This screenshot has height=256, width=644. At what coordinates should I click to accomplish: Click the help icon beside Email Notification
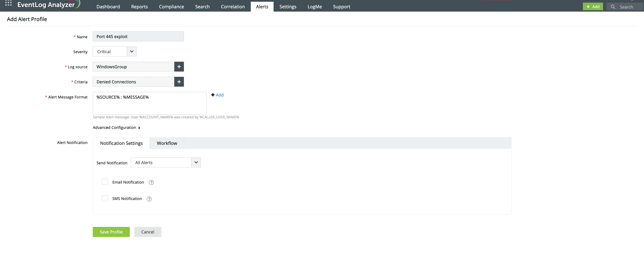pyautogui.click(x=151, y=182)
